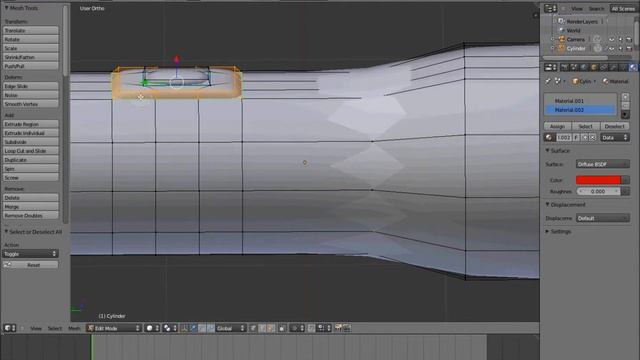Open the Modifiers properties tab icon
The width and height of the screenshot is (640, 360).
pyautogui.click(x=613, y=67)
